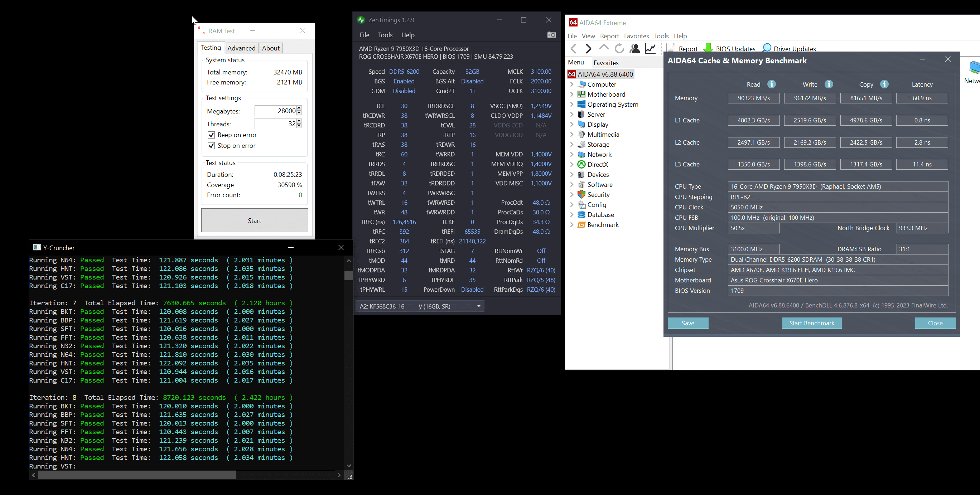The image size is (980, 495).
Task: Expand the Motherboard tree node
Action: 571,94
